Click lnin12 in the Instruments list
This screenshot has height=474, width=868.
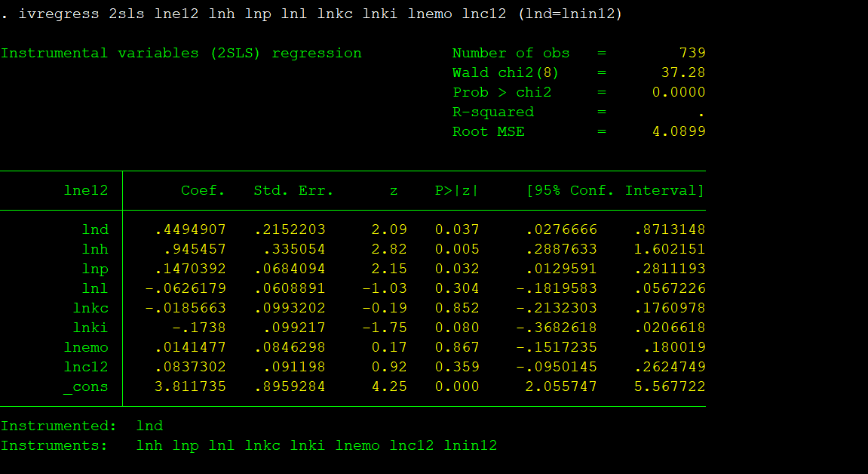[470, 446]
